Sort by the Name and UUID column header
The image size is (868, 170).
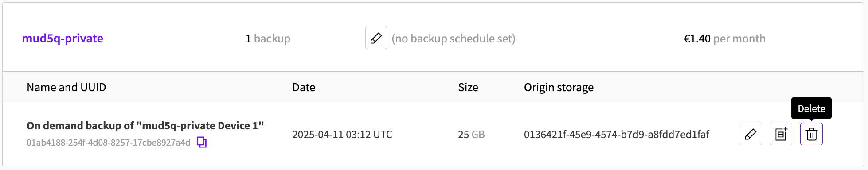tap(66, 87)
